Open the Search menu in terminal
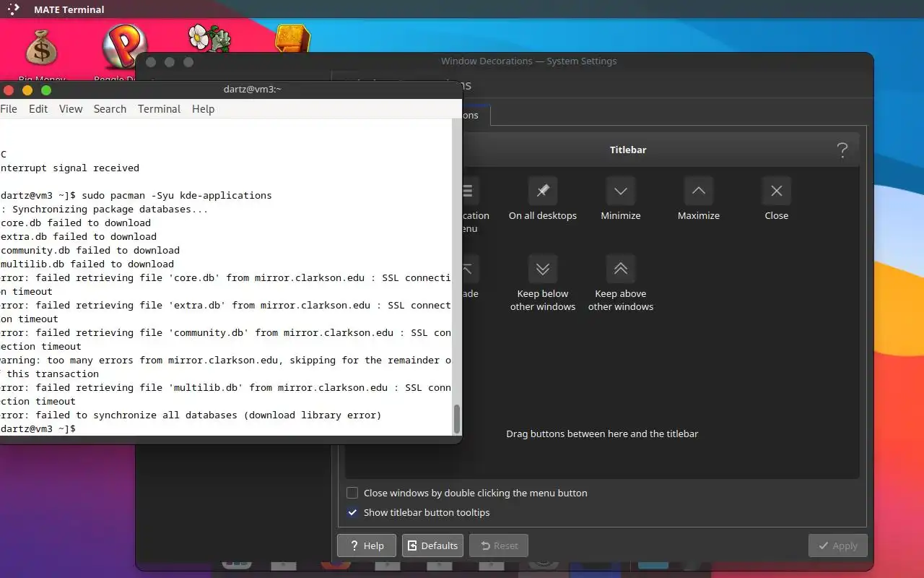 point(110,109)
